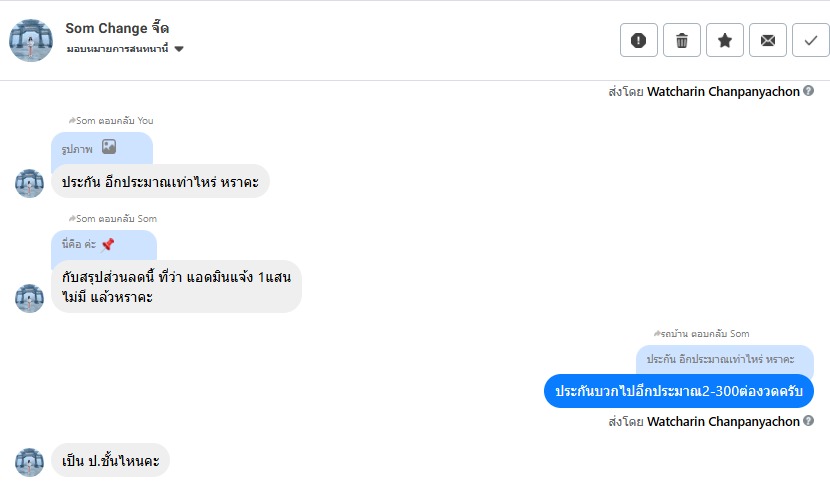Viewport: 830px width, 495px height.
Task: Star this conversation to follow up
Action: click(x=725, y=40)
